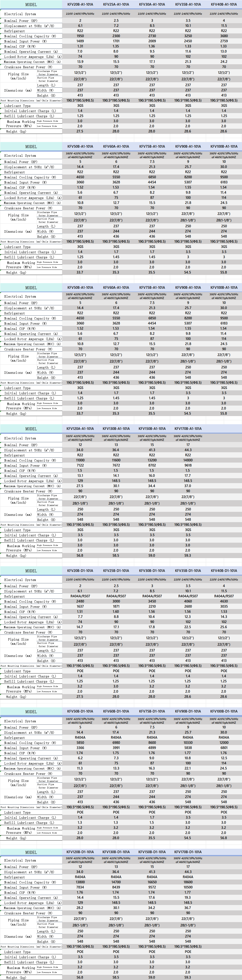242x980 pixels.
Task: Click the KFV40B-A1-101A model header
Action: point(224,5)
